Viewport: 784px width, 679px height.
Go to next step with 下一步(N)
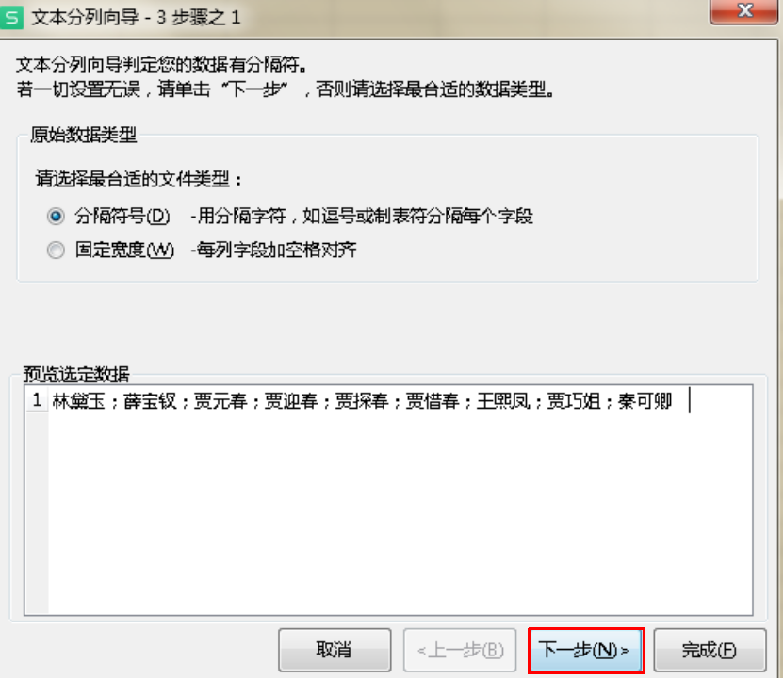click(585, 650)
